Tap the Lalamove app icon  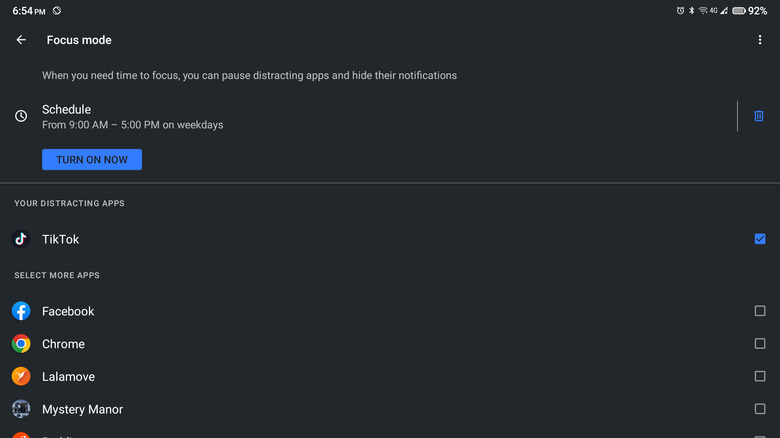tap(21, 376)
